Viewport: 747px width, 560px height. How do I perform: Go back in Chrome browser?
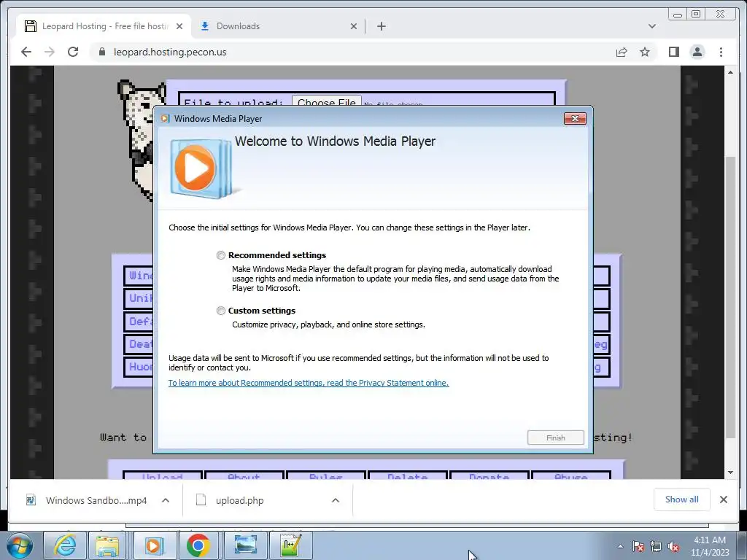click(x=26, y=52)
